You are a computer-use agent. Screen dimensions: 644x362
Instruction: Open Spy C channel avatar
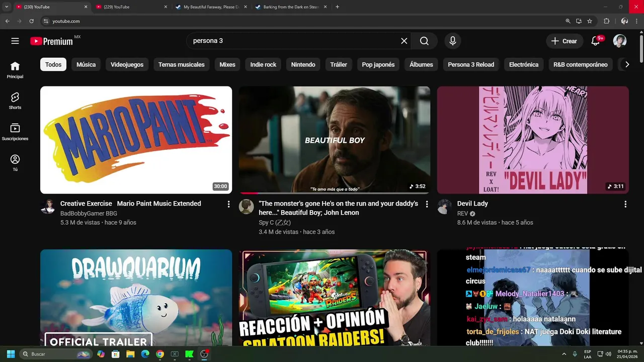pos(246,207)
